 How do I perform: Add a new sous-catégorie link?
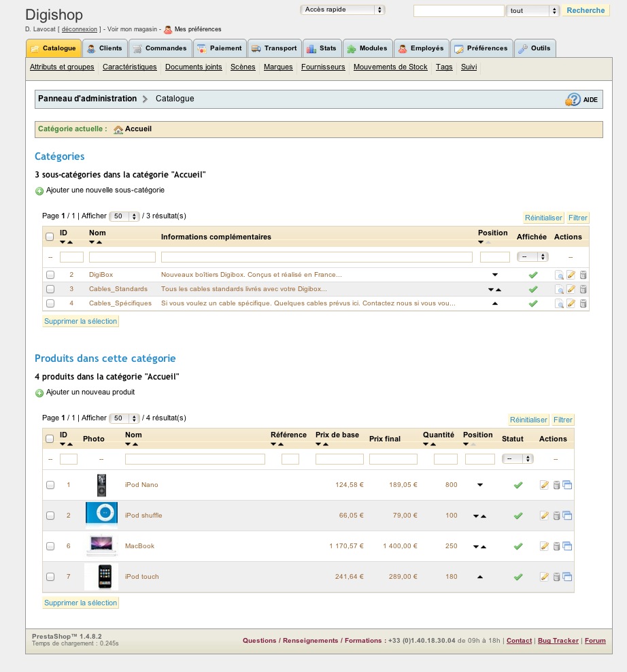pyautogui.click(x=105, y=190)
